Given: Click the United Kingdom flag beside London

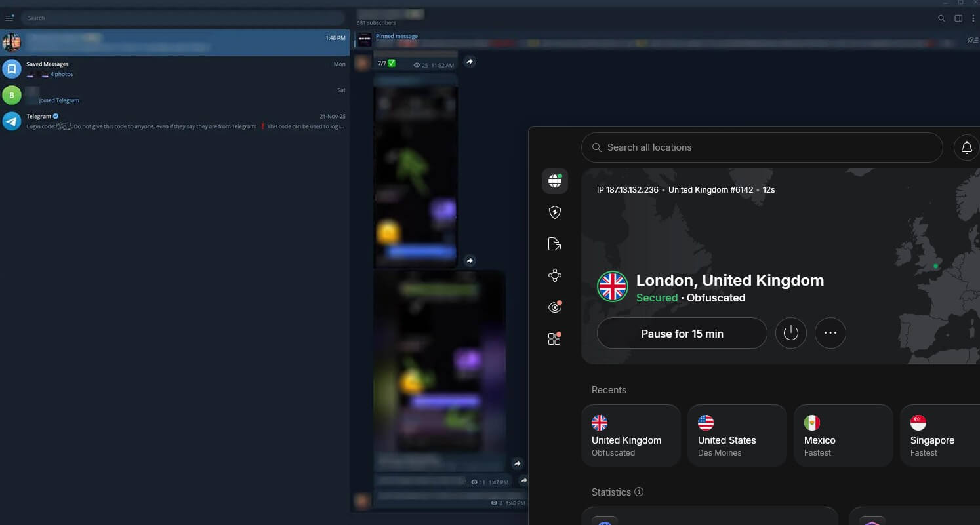Looking at the screenshot, I should coord(613,287).
